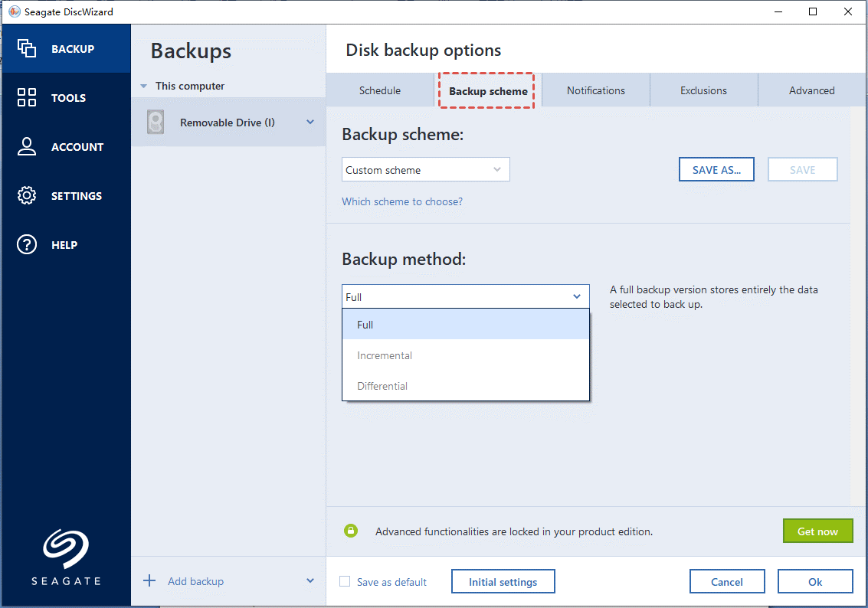Click the Backup sidebar icon
This screenshot has width=868, height=608.
(x=27, y=48)
